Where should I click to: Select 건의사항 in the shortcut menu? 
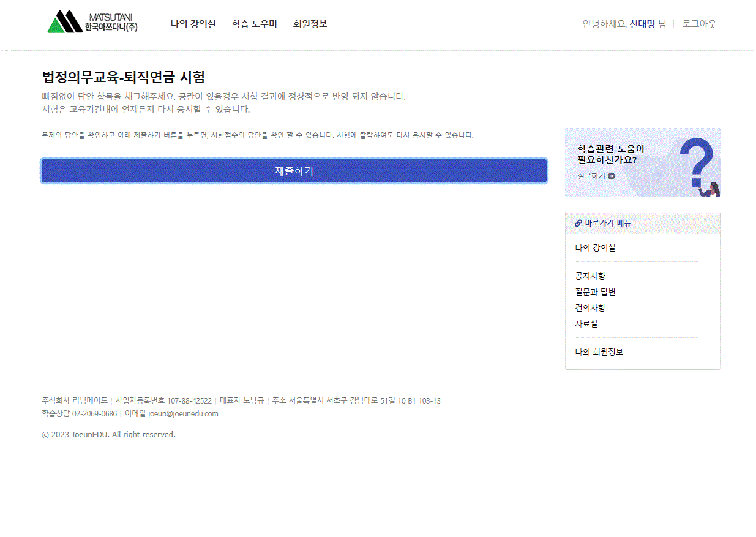pyautogui.click(x=590, y=308)
